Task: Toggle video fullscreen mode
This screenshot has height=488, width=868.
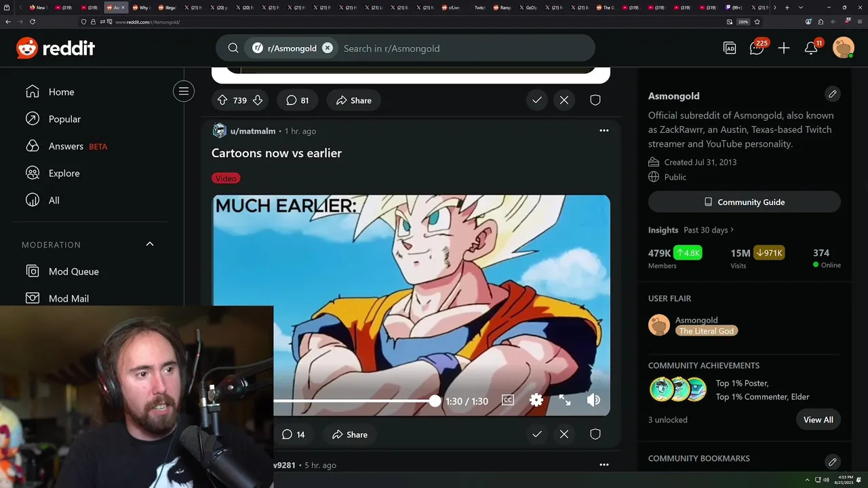Action: tap(565, 401)
